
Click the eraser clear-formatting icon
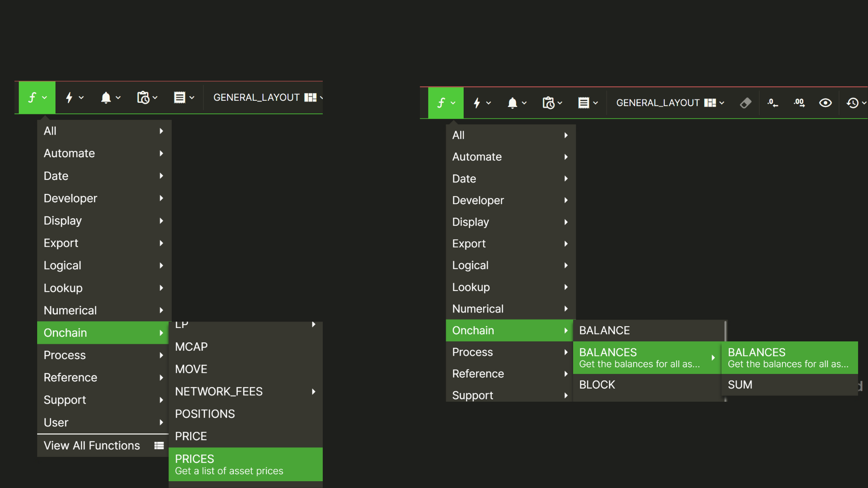[745, 103]
